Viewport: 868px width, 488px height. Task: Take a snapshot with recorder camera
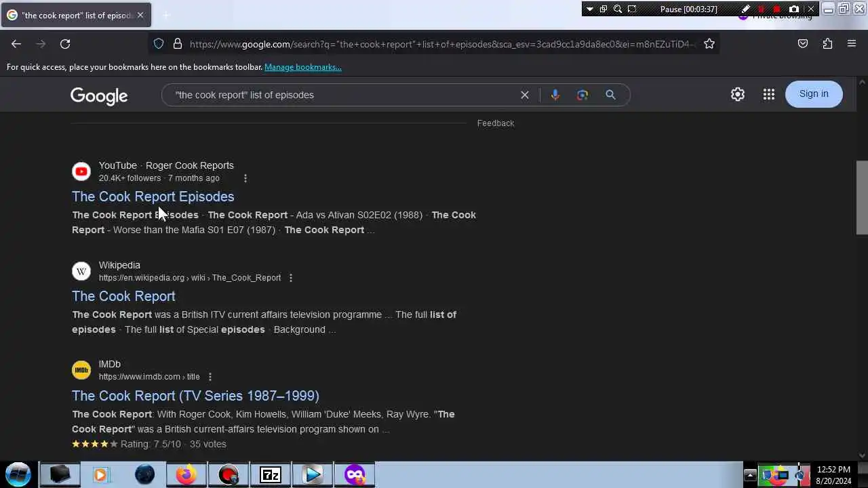click(x=794, y=9)
